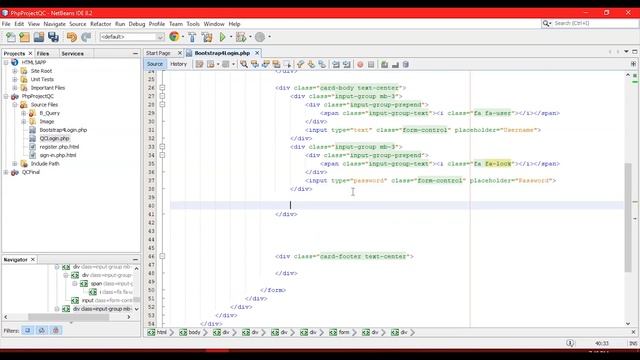The width and height of the screenshot is (640, 360).
Task: Click the Source view button
Action: click(x=155, y=64)
